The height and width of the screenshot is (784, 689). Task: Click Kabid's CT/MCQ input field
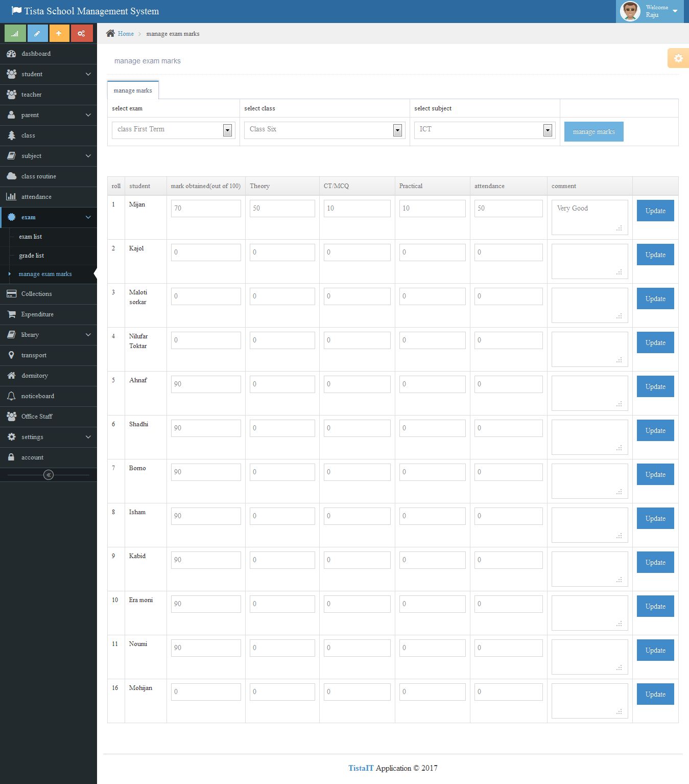(x=357, y=560)
